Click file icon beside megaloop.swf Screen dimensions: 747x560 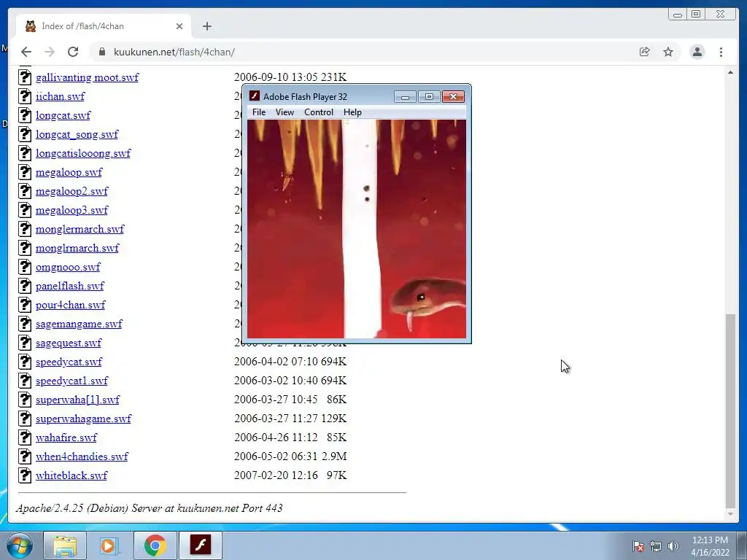pyautogui.click(x=25, y=172)
